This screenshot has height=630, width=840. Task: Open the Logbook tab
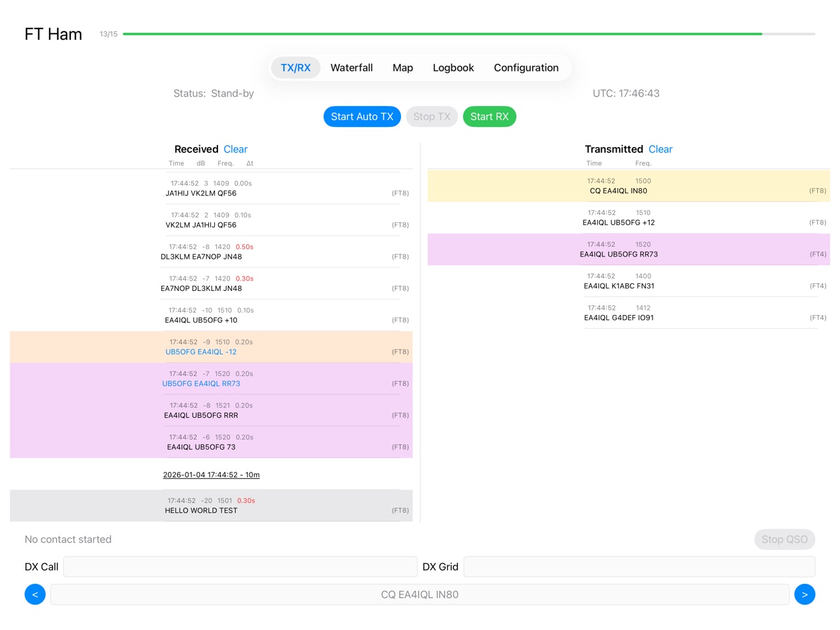pos(453,68)
